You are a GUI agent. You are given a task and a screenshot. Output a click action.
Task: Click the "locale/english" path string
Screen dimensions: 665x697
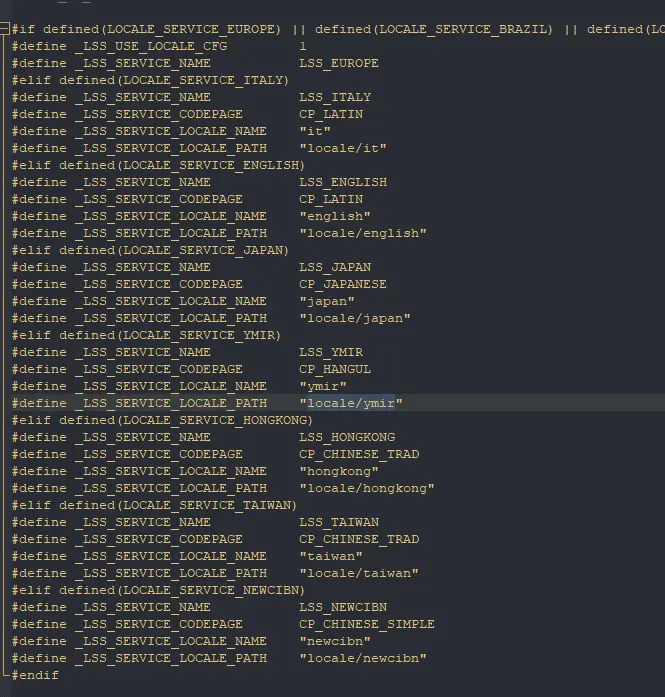[x=362, y=233]
